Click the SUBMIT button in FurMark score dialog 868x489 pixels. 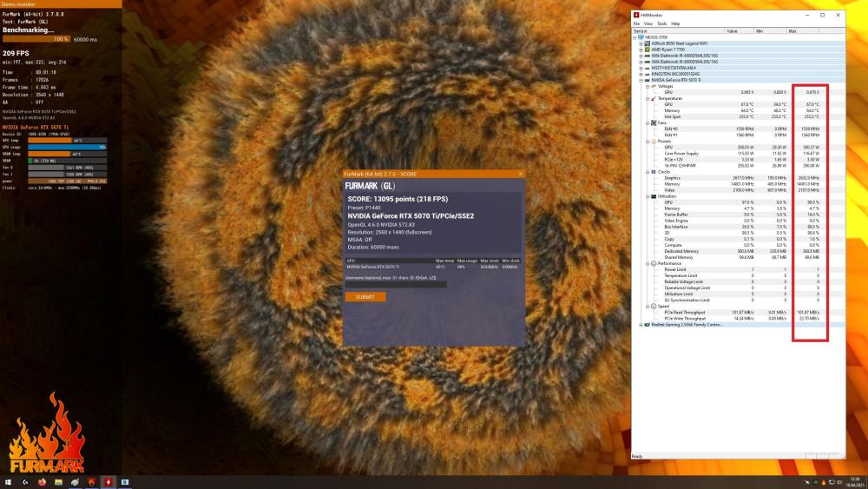365,297
